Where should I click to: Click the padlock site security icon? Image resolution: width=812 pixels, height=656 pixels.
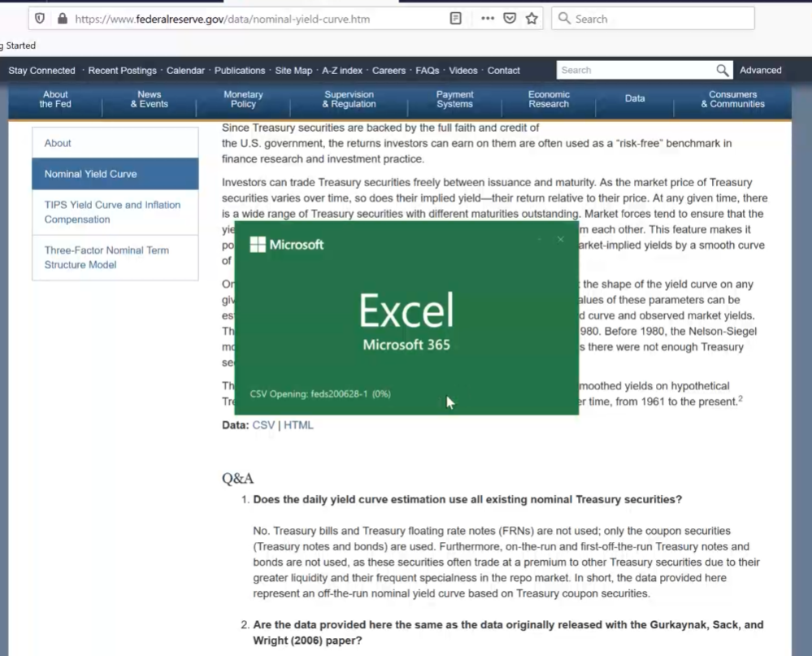click(x=62, y=18)
